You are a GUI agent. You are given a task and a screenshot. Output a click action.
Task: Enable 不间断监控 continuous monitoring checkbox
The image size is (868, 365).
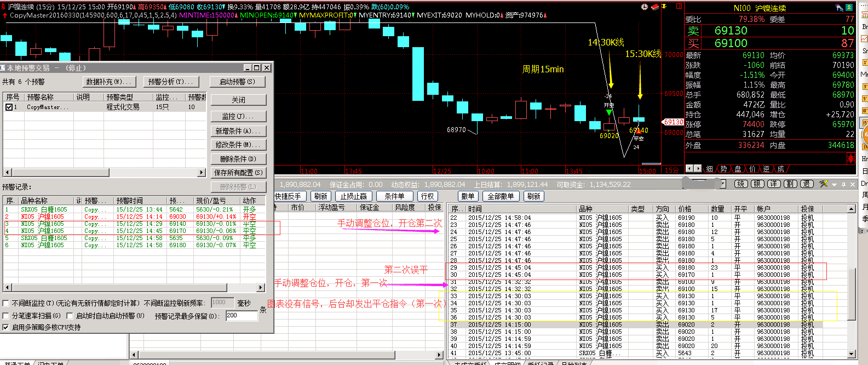click(6, 303)
